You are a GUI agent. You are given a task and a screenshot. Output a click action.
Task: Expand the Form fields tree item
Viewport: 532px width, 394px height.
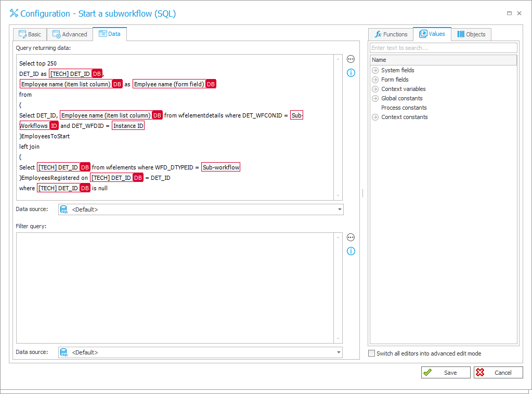pos(374,80)
